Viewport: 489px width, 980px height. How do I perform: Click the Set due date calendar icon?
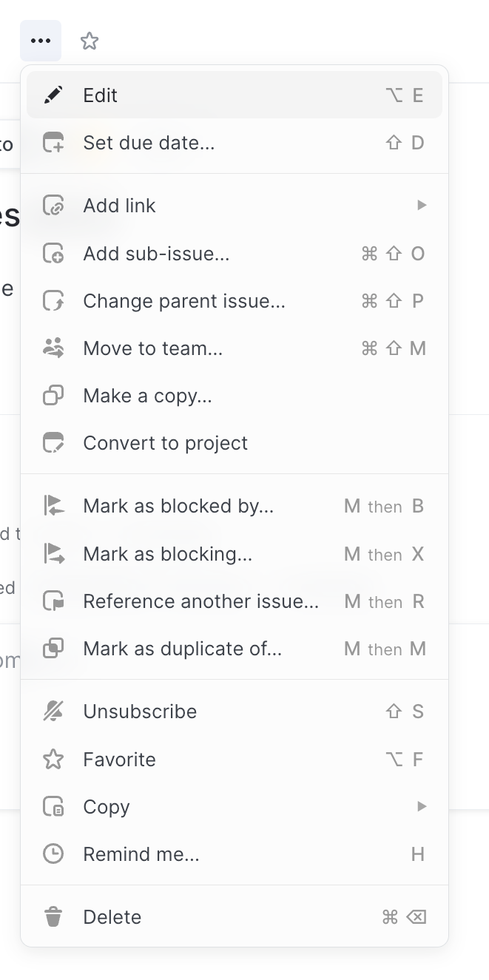(x=53, y=143)
